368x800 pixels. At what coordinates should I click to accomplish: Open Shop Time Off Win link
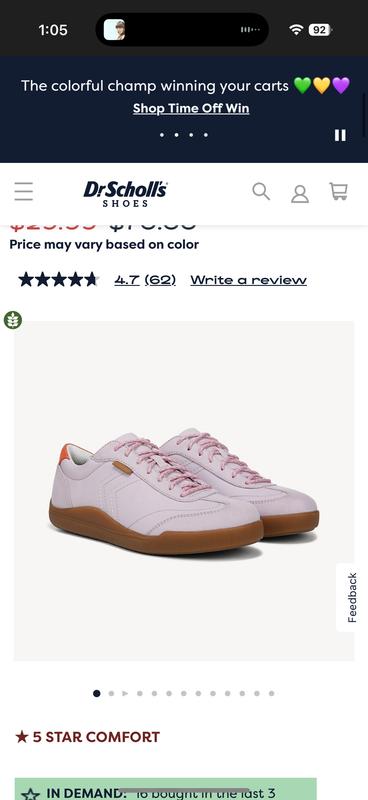click(191, 108)
